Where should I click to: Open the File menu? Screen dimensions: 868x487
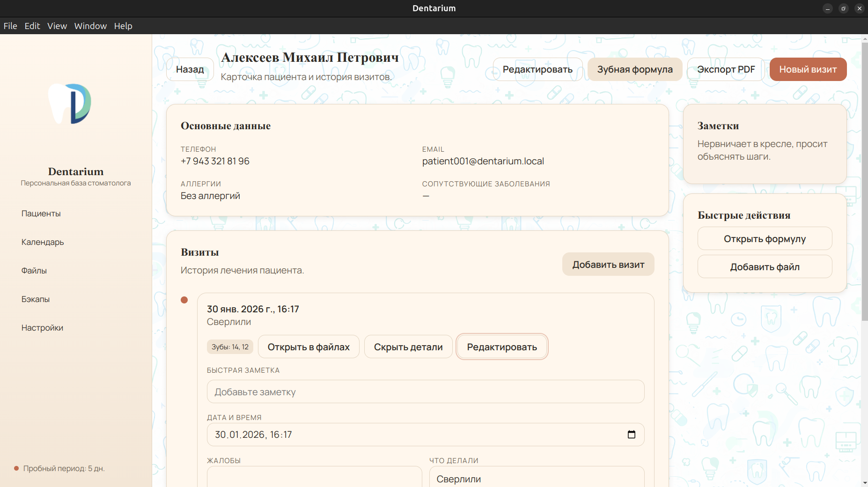(10, 26)
